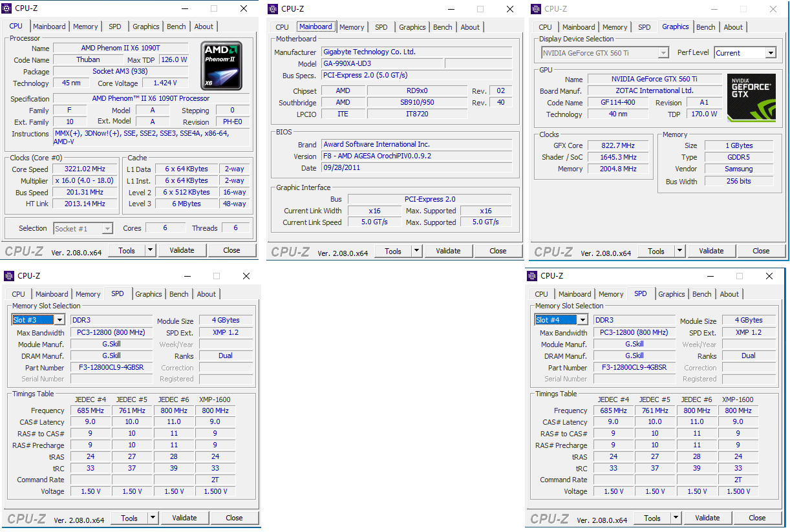Open About tab in the Slot #4 window
The image size is (790, 532).
pyautogui.click(x=729, y=294)
